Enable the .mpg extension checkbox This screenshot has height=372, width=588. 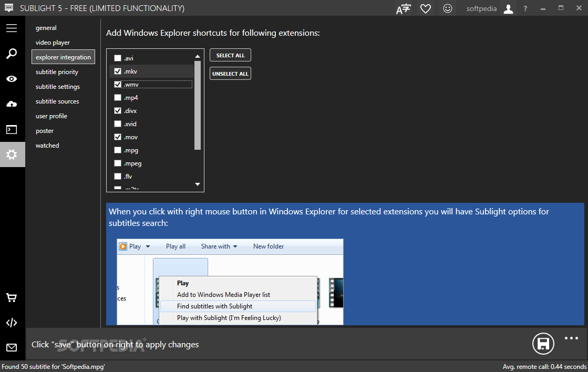118,150
